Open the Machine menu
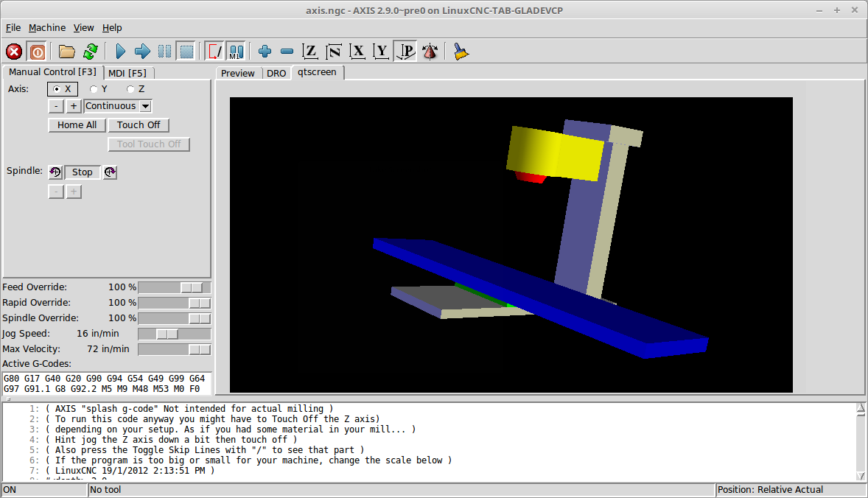The image size is (868, 498). [x=47, y=28]
